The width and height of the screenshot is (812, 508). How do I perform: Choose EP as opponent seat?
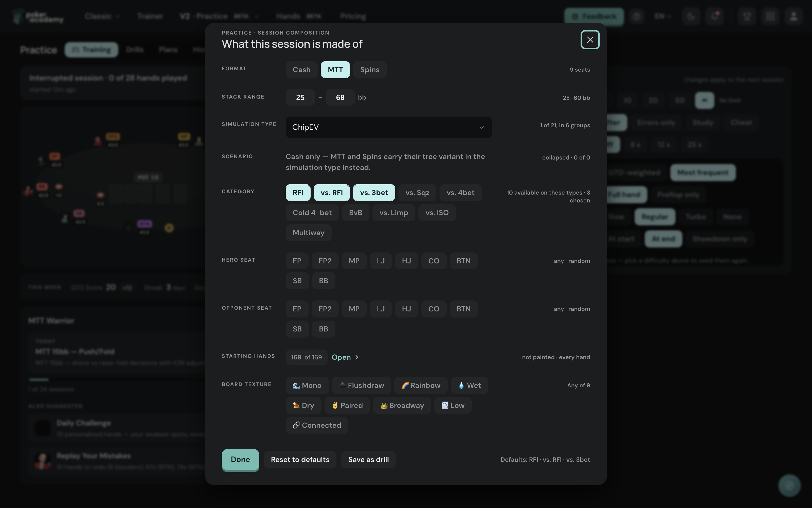(x=297, y=309)
